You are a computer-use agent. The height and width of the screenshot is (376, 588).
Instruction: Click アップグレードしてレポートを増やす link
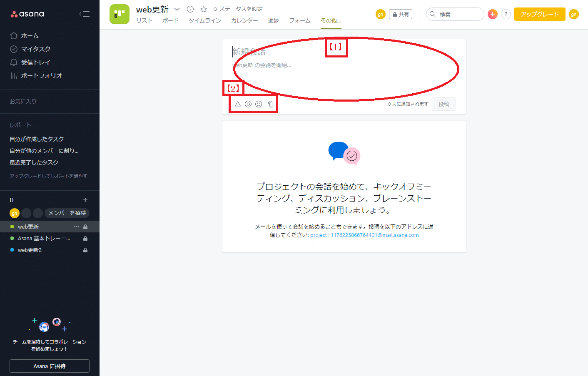point(48,176)
